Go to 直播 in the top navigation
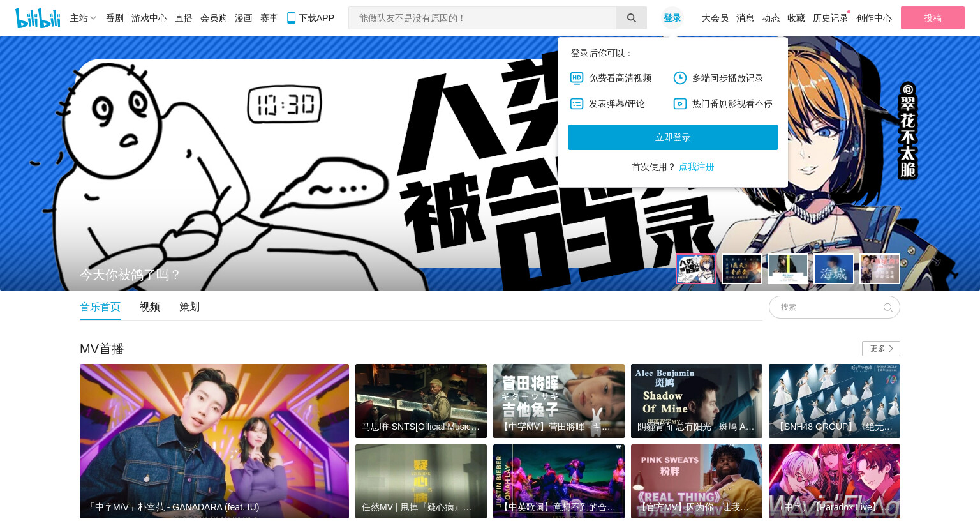Image resolution: width=980 pixels, height=521 pixels. pyautogui.click(x=184, y=18)
